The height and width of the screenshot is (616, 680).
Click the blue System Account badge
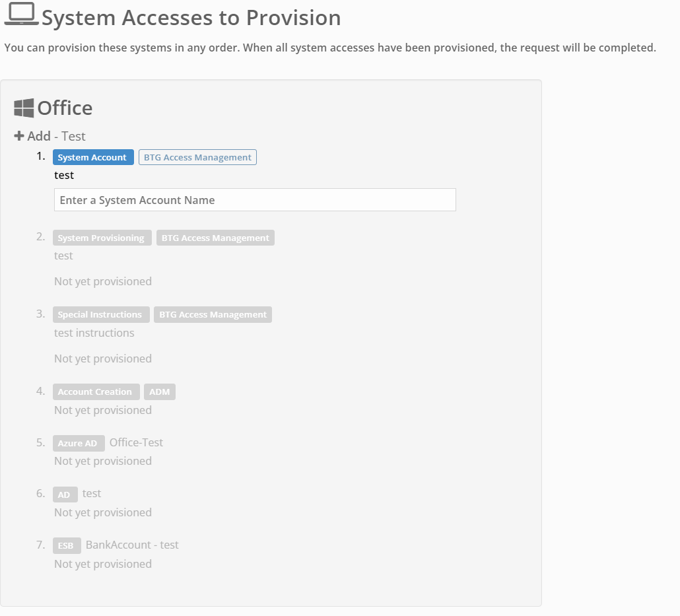(92, 158)
